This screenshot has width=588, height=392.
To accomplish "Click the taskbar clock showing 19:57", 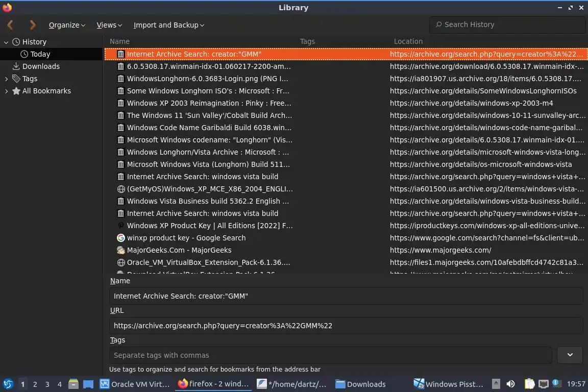I will coord(576,384).
